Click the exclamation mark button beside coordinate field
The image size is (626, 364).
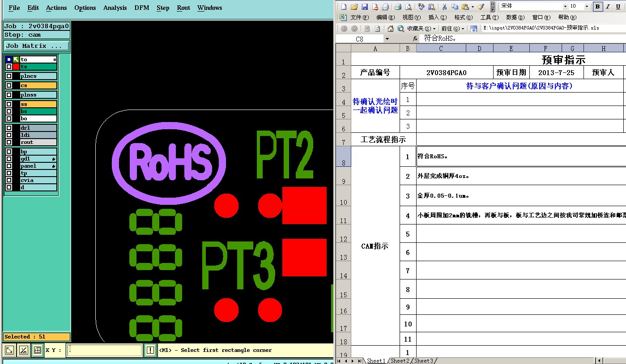click(150, 350)
